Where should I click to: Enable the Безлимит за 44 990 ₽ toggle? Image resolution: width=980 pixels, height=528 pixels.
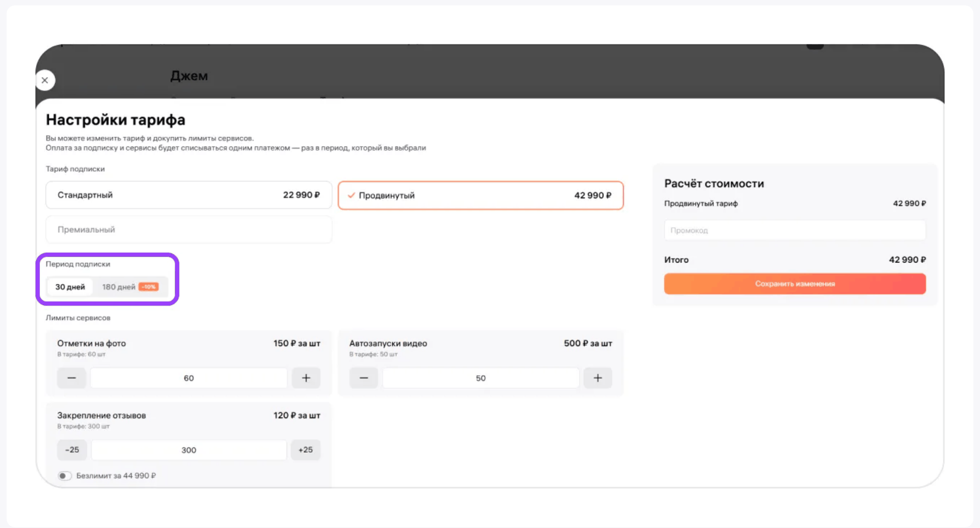64,476
